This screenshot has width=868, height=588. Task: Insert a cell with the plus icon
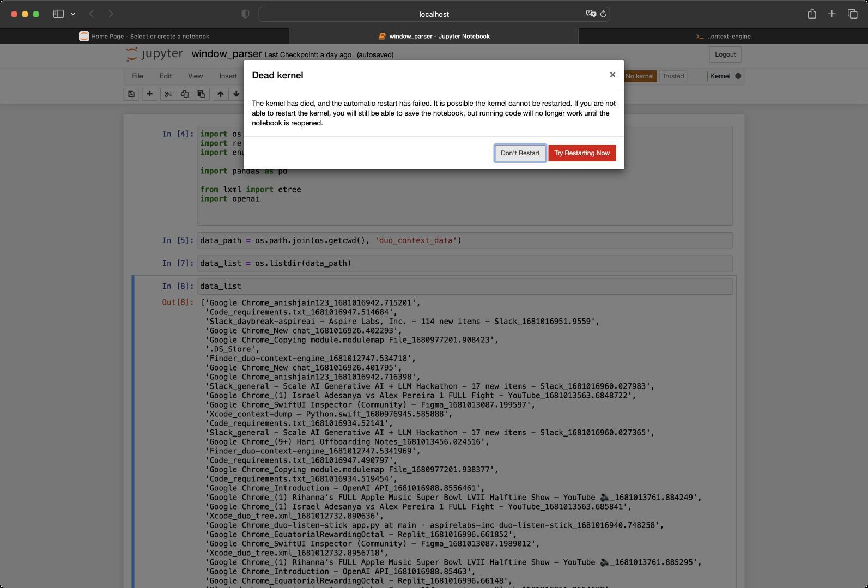[149, 94]
